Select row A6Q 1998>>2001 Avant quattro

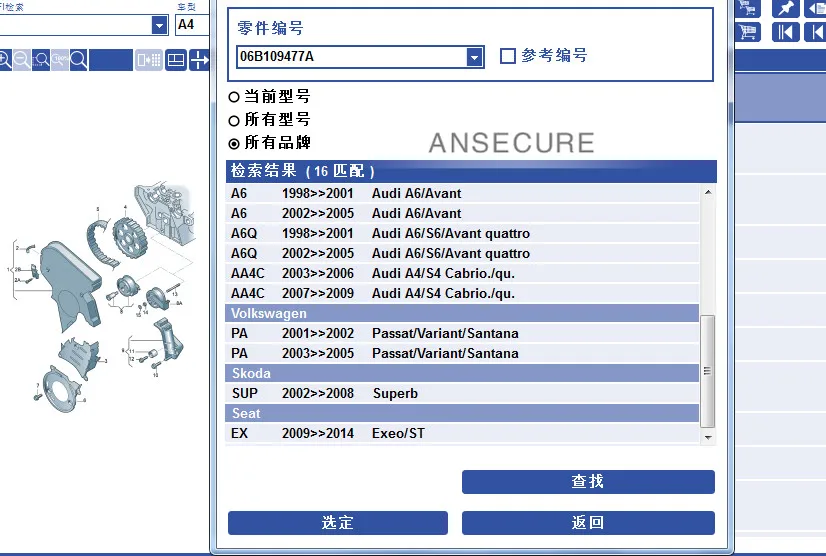click(462, 233)
